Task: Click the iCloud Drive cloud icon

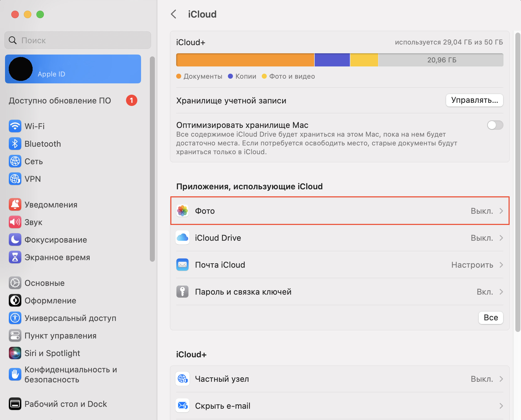Action: (182, 238)
